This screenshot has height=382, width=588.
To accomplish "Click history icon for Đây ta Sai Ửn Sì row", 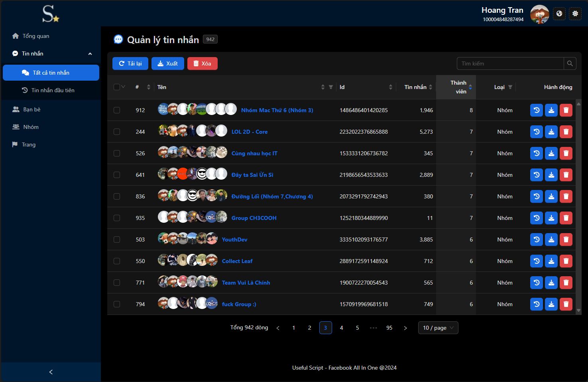I will tap(537, 175).
